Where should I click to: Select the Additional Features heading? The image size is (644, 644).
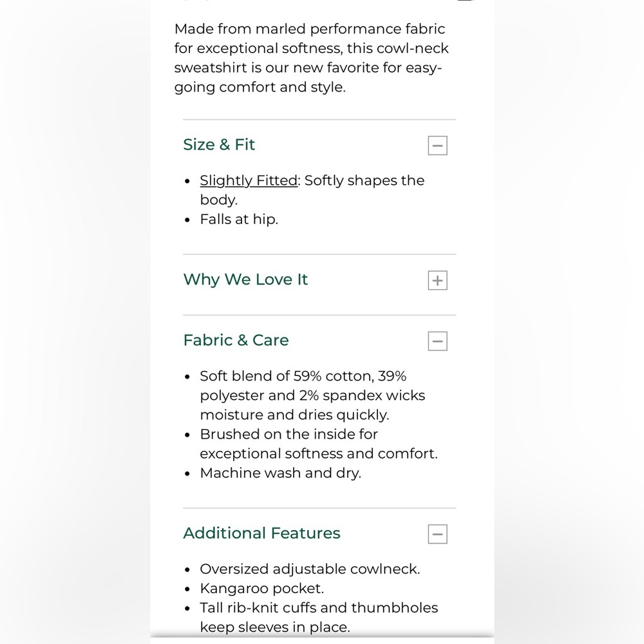point(261,533)
